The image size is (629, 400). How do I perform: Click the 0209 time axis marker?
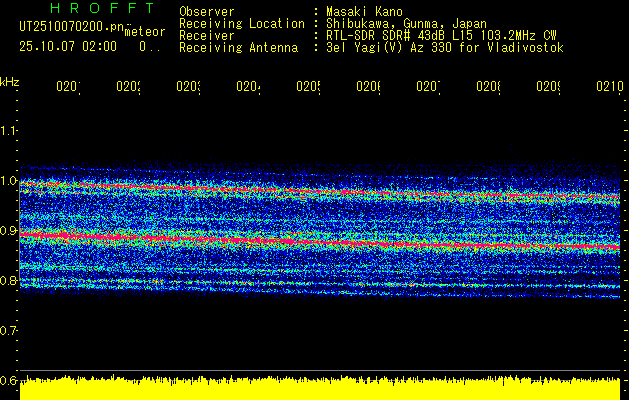pyautogui.click(x=549, y=87)
